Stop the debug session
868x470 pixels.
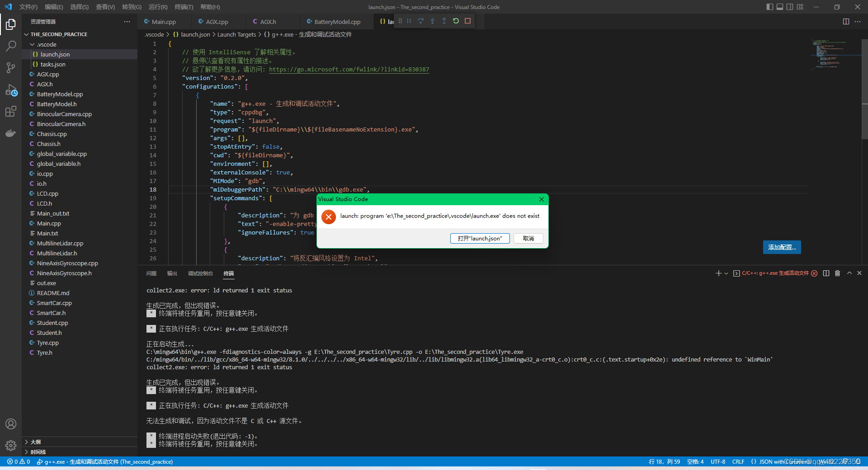coord(468,21)
